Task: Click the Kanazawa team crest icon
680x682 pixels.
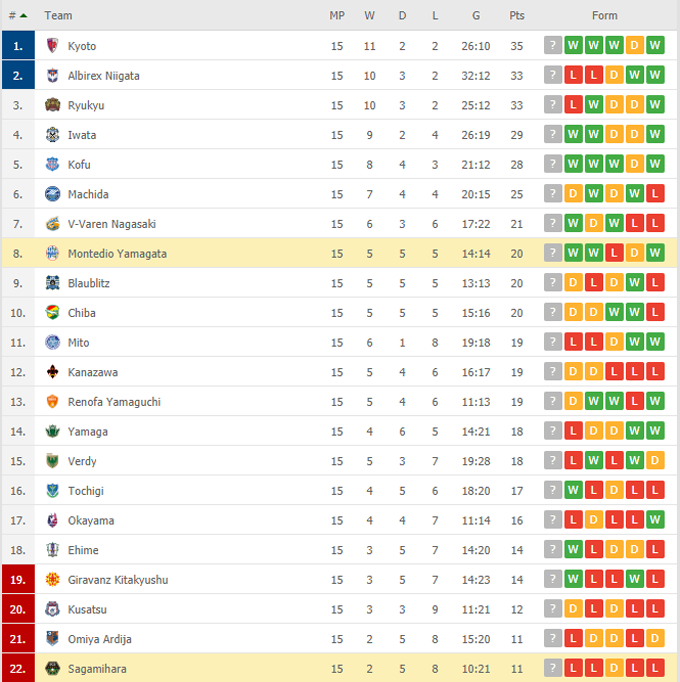Action: coord(53,372)
